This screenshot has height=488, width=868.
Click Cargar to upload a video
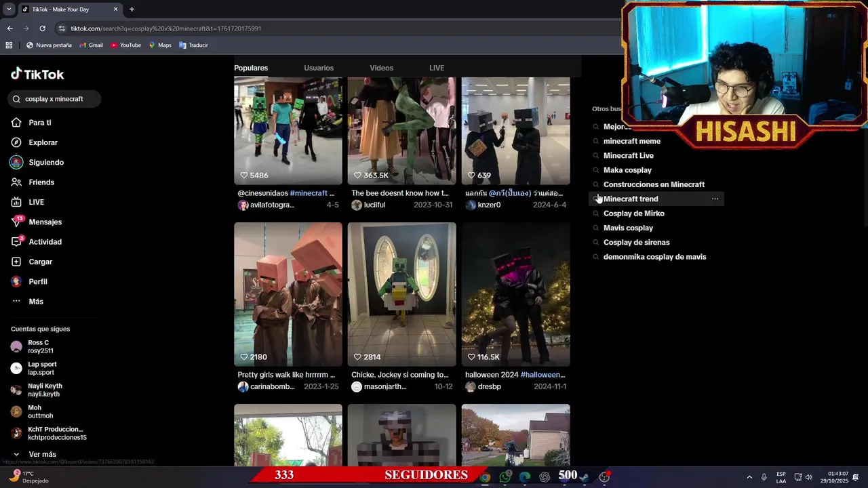click(32, 262)
